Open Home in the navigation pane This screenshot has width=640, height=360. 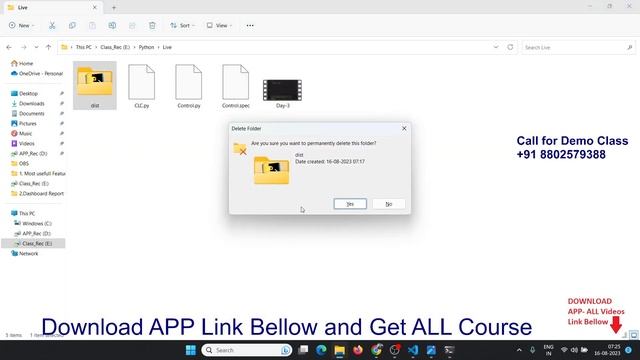click(x=22, y=63)
